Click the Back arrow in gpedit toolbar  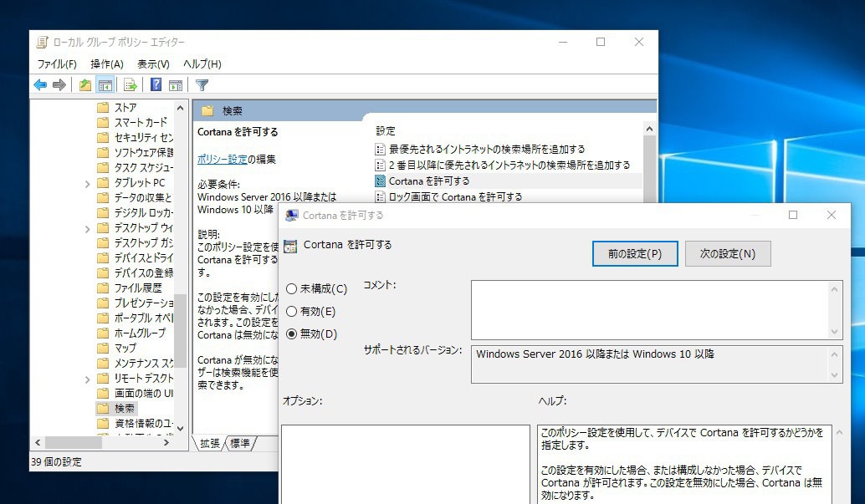tap(40, 85)
